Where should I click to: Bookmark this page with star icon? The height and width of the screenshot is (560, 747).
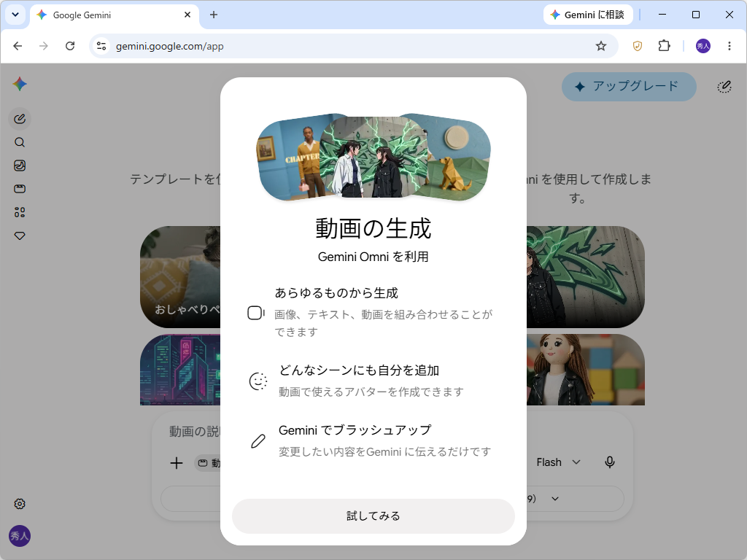click(x=601, y=46)
